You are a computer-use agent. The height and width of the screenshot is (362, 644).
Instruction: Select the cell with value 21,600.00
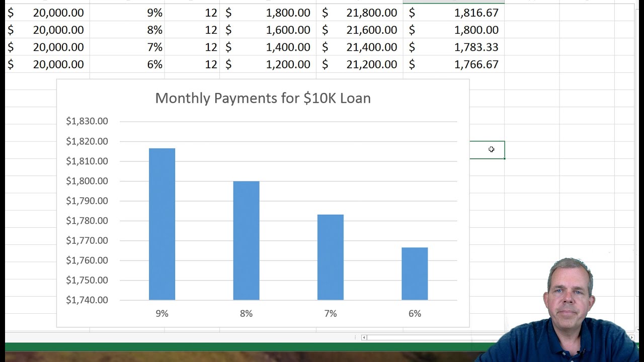click(x=360, y=30)
